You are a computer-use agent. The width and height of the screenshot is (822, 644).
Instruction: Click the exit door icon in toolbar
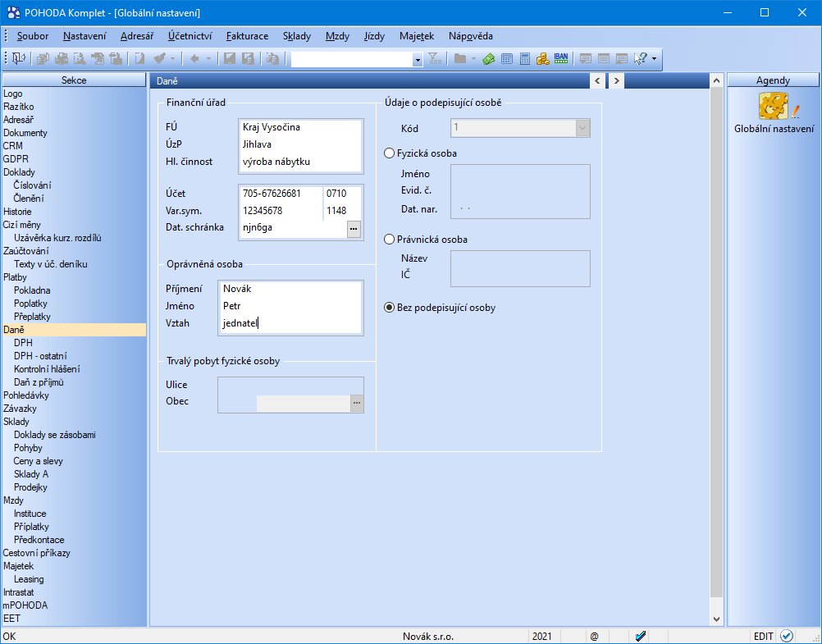(x=18, y=58)
